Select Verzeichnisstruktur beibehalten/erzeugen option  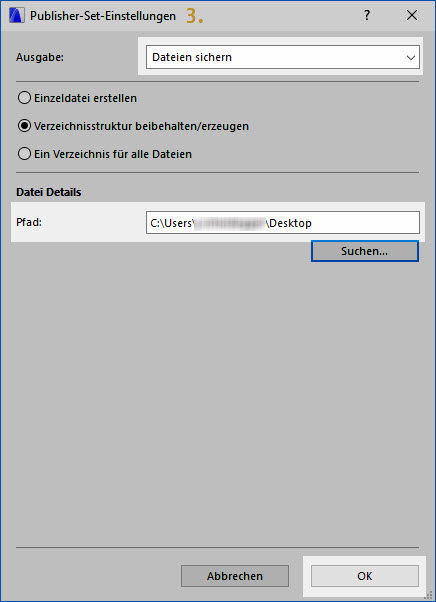(x=24, y=126)
